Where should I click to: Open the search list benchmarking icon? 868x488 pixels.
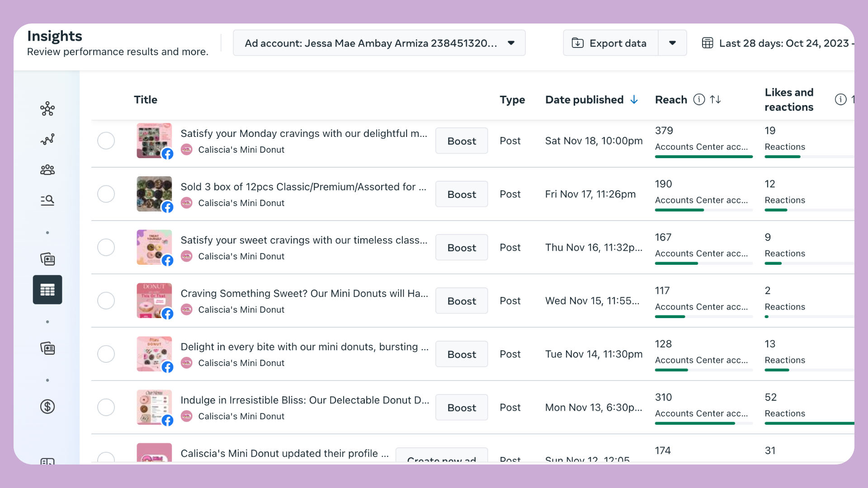click(47, 200)
